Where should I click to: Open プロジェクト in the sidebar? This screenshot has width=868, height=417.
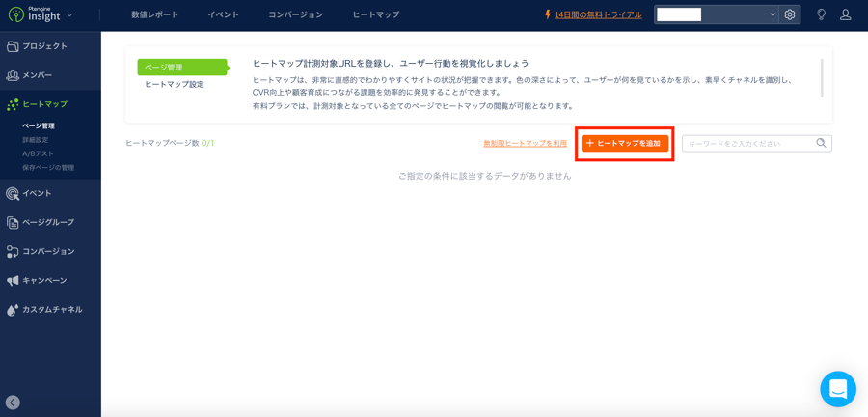coord(43,46)
